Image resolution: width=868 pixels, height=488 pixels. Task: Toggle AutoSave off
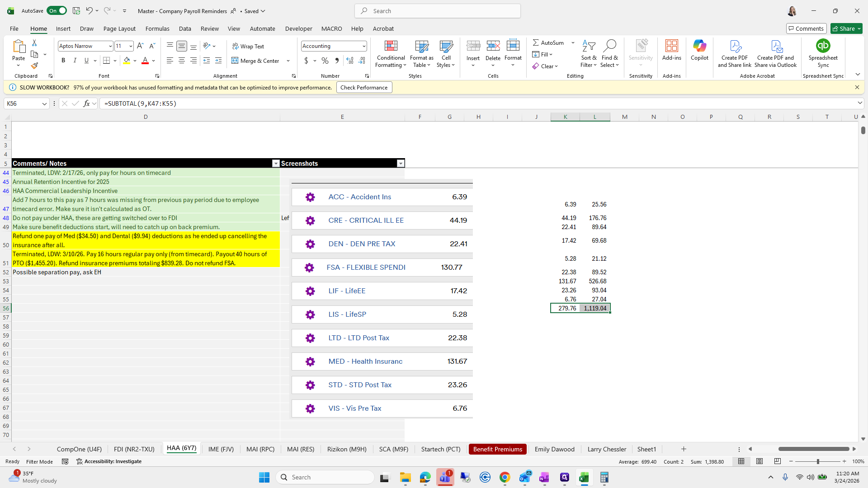point(57,10)
